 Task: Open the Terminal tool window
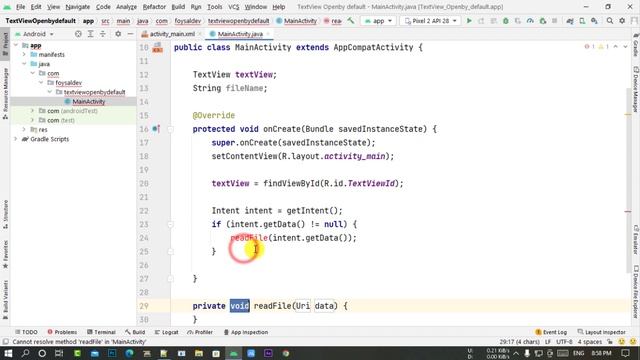(101, 332)
